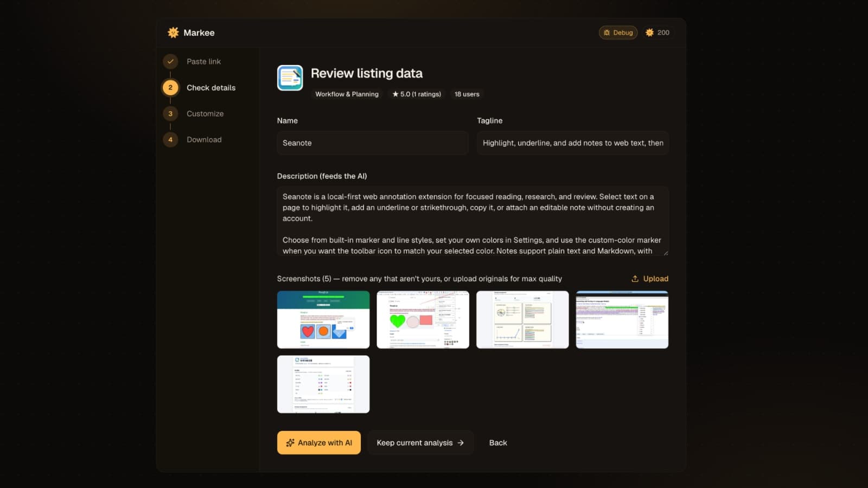The height and width of the screenshot is (488, 868).
Task: Start Analyze with AI
Action: [319, 442]
